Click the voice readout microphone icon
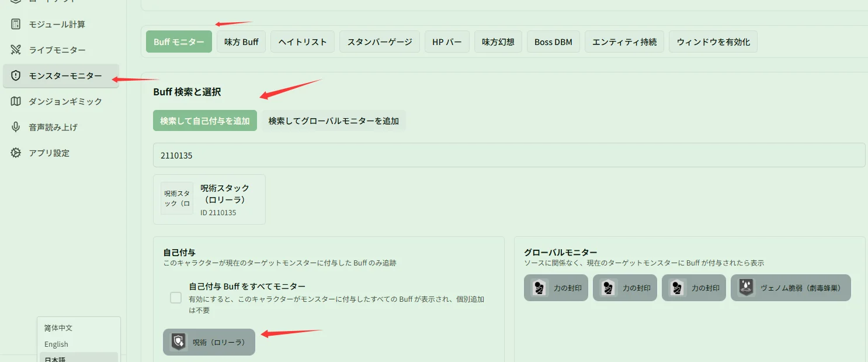 point(16,127)
